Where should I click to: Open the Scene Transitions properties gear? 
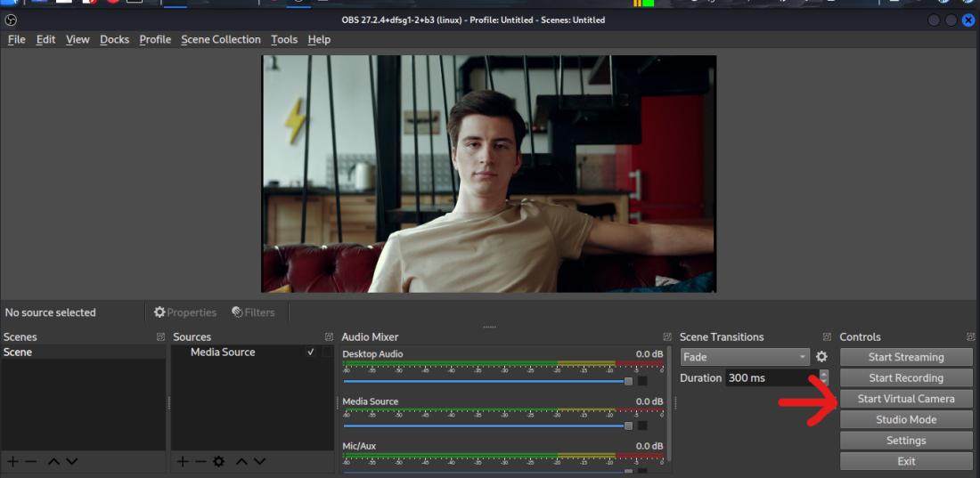point(821,357)
